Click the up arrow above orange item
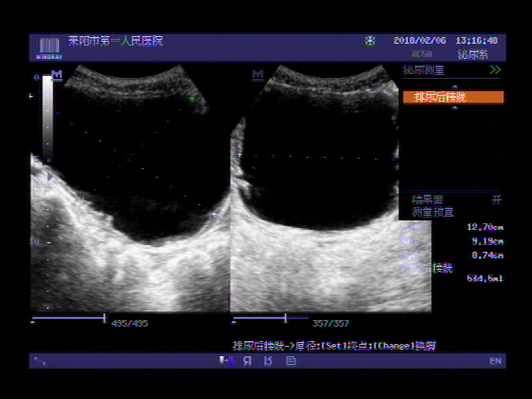 pyautogui.click(x=455, y=86)
